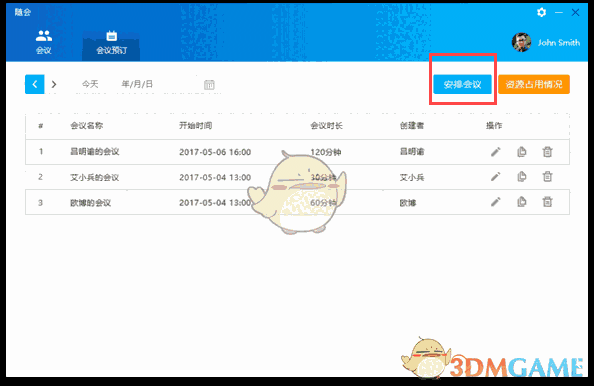Delete the 2017-05-06 16:00 meeting
The width and height of the screenshot is (594, 386).
(547, 152)
